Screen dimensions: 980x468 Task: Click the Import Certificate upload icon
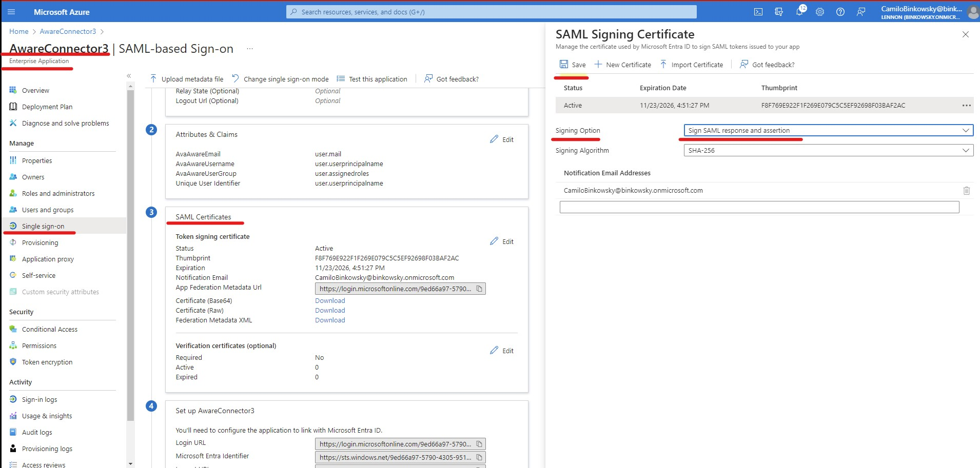pos(664,64)
